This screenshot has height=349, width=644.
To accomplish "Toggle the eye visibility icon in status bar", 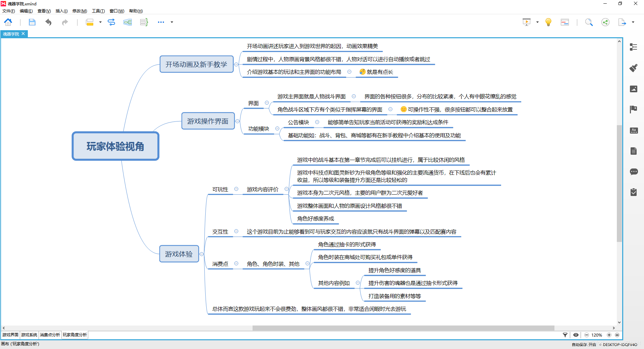I will coord(576,335).
